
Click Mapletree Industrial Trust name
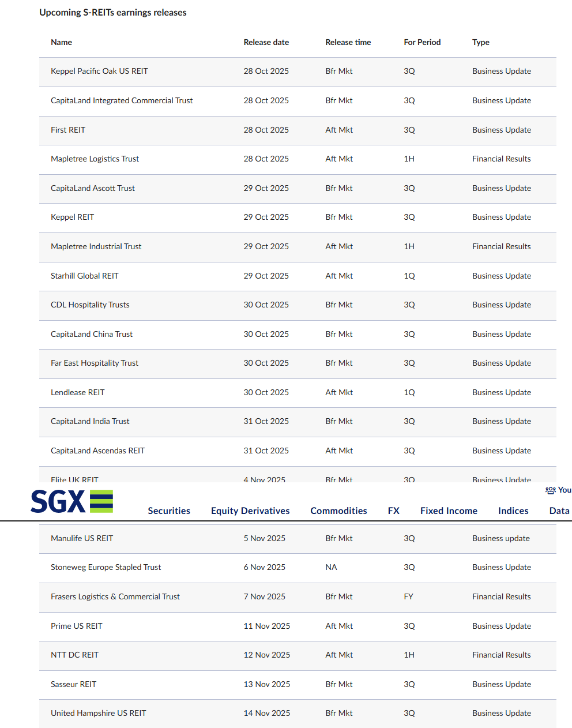tap(96, 246)
